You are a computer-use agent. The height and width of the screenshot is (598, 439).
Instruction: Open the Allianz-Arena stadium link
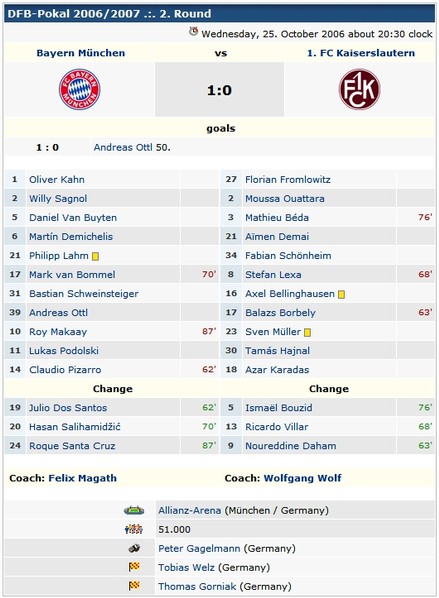point(190,510)
